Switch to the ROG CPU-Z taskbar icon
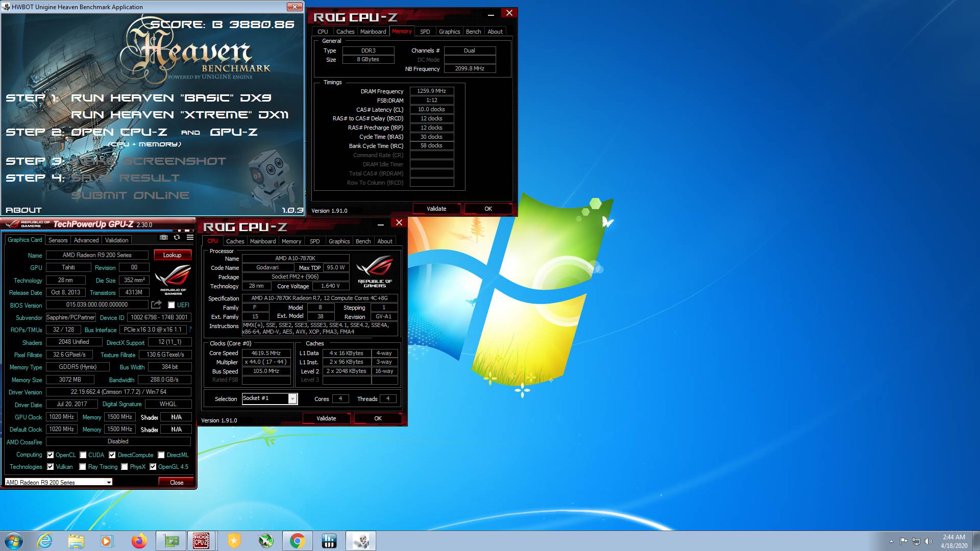The image size is (980, 551). 201,541
